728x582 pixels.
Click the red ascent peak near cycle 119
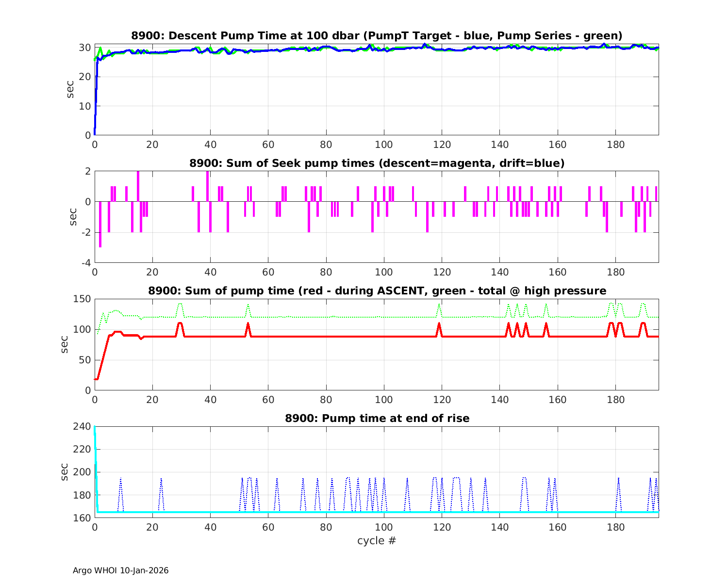(x=439, y=324)
